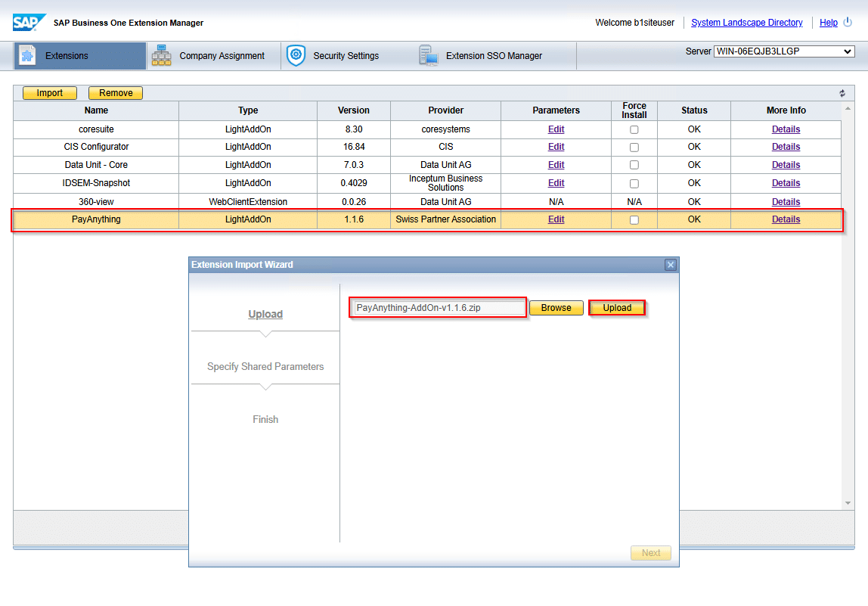
Task: Close the Extension Import Wizard dialog
Action: (x=671, y=265)
